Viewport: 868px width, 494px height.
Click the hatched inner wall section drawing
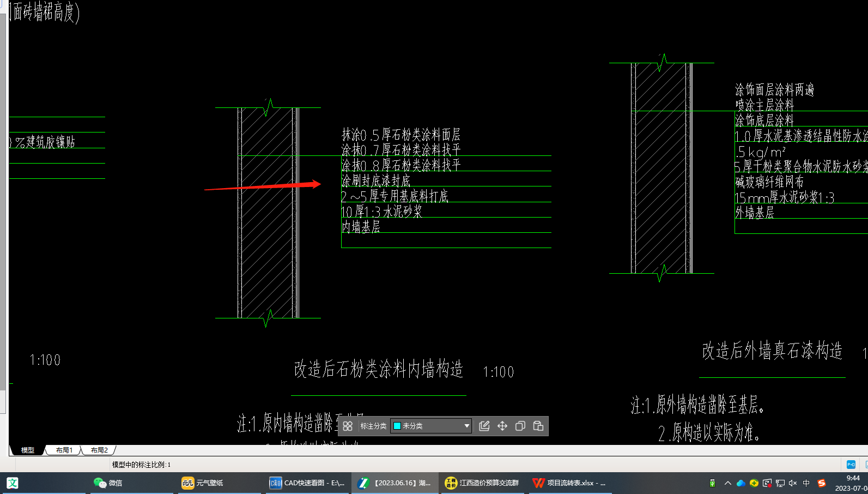[268, 213]
